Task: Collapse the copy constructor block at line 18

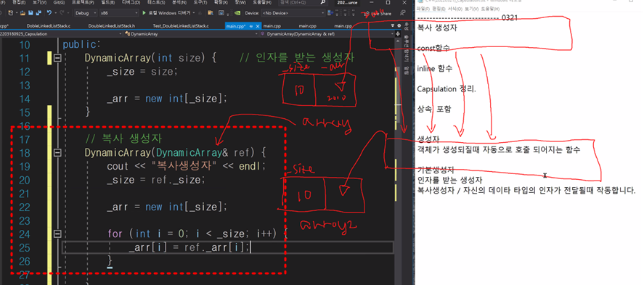Action: 57,153
